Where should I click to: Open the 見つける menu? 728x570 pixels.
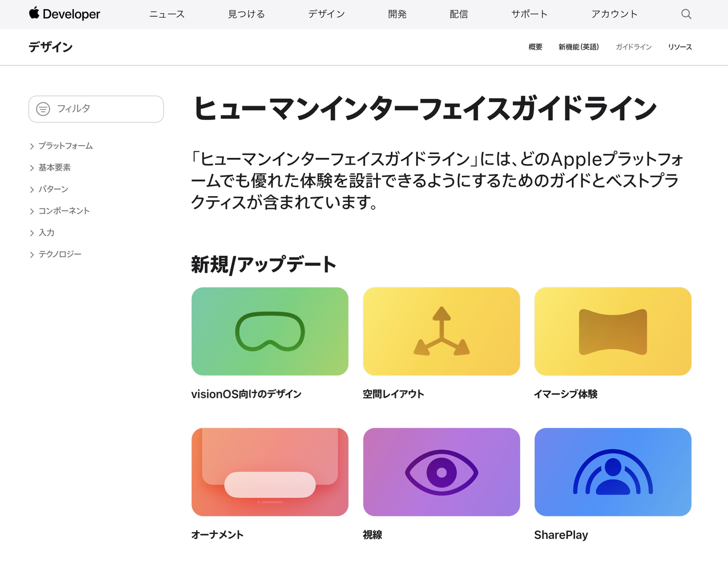(246, 14)
